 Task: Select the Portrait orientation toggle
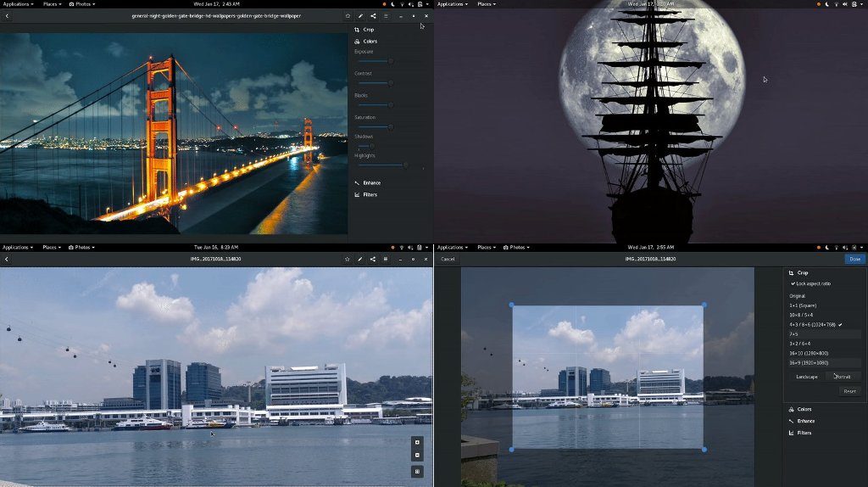tap(843, 376)
